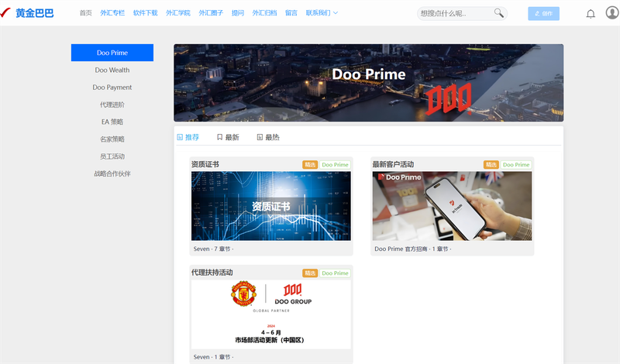Select Doo Wealth in the sidebar

[x=112, y=70]
